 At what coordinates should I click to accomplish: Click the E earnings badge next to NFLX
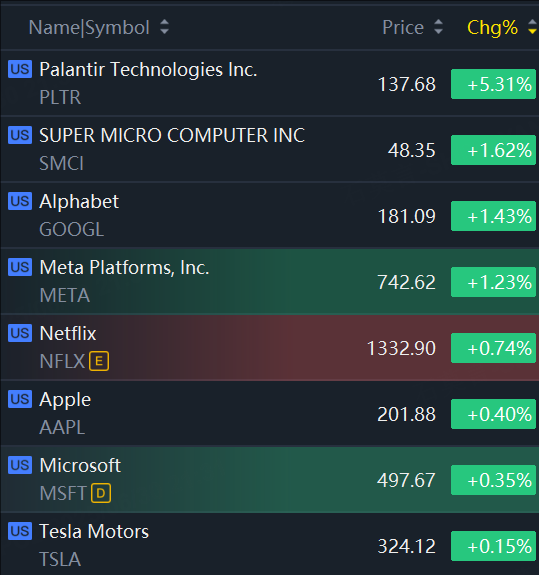(x=99, y=361)
